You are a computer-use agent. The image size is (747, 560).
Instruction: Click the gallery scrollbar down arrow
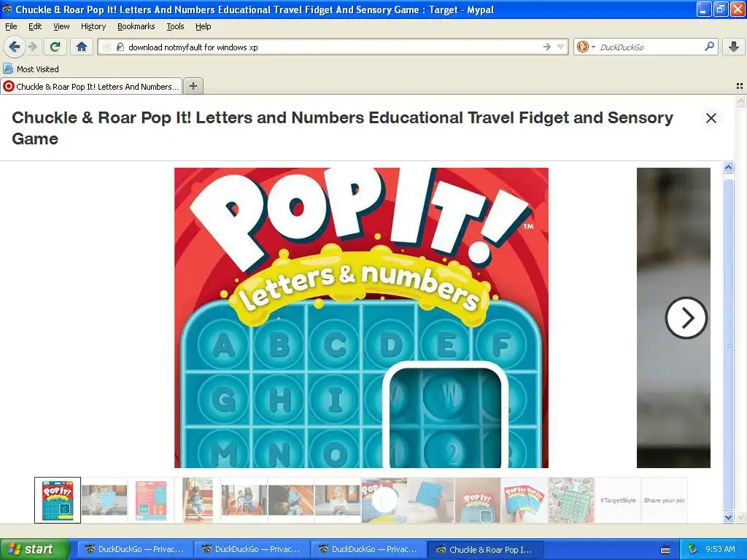pyautogui.click(x=728, y=517)
